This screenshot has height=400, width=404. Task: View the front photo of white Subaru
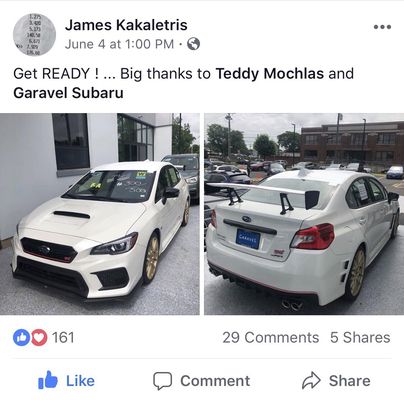tap(100, 214)
